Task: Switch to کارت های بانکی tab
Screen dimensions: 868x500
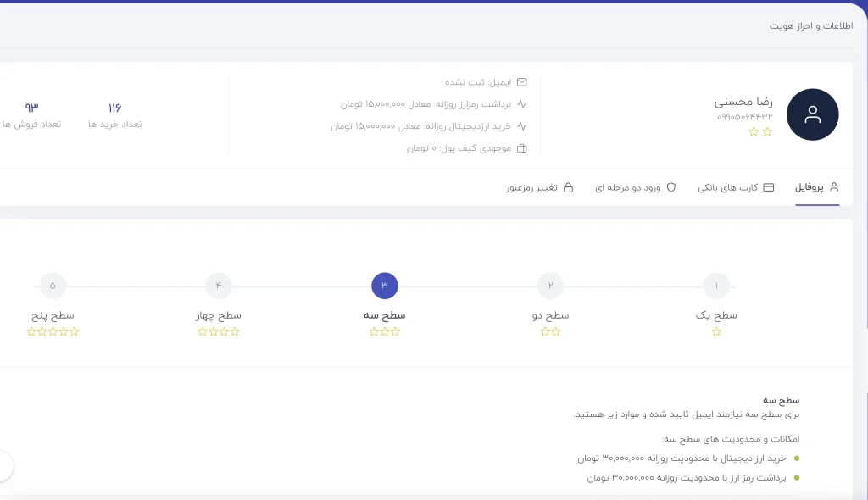Action: [x=736, y=187]
